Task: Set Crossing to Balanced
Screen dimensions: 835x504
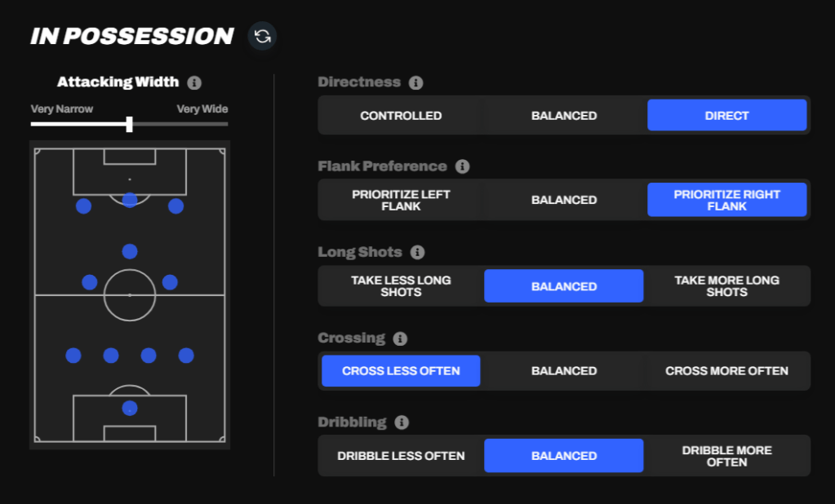Action: point(564,371)
